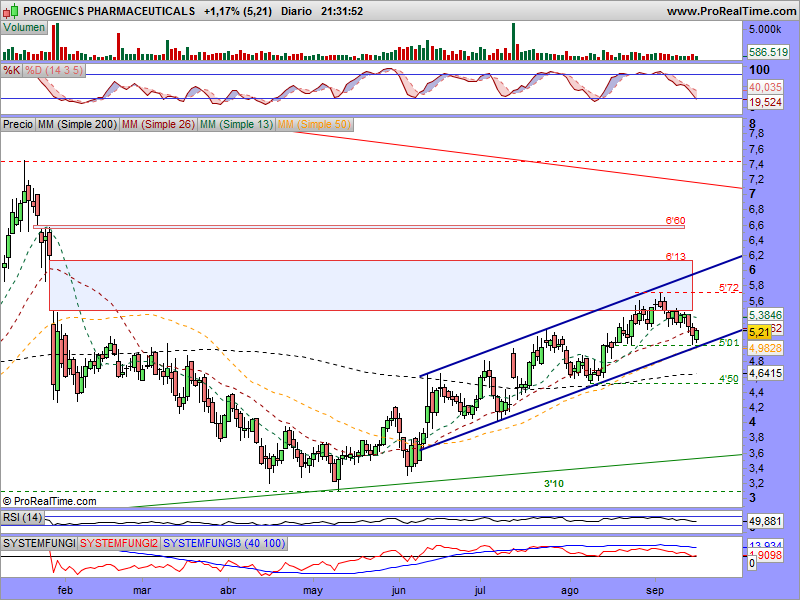Click the 5'01 support annotation
Viewport: 800px width, 600px height.
click(729, 342)
